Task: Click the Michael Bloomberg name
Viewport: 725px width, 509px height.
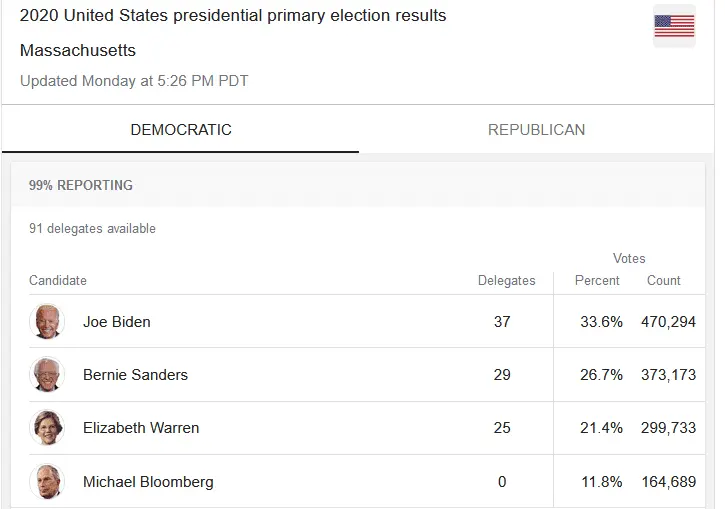Action: pos(148,482)
